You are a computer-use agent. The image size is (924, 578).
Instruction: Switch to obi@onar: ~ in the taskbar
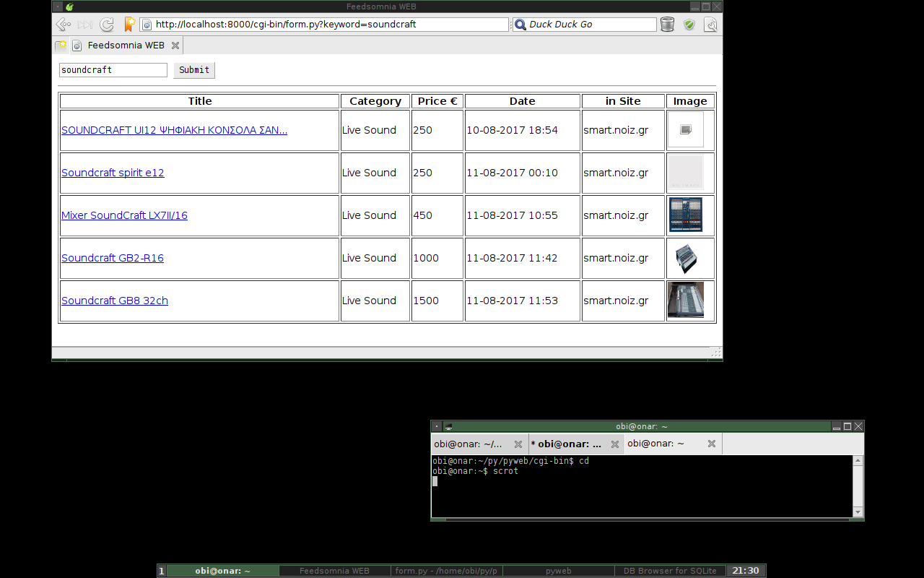(222, 571)
